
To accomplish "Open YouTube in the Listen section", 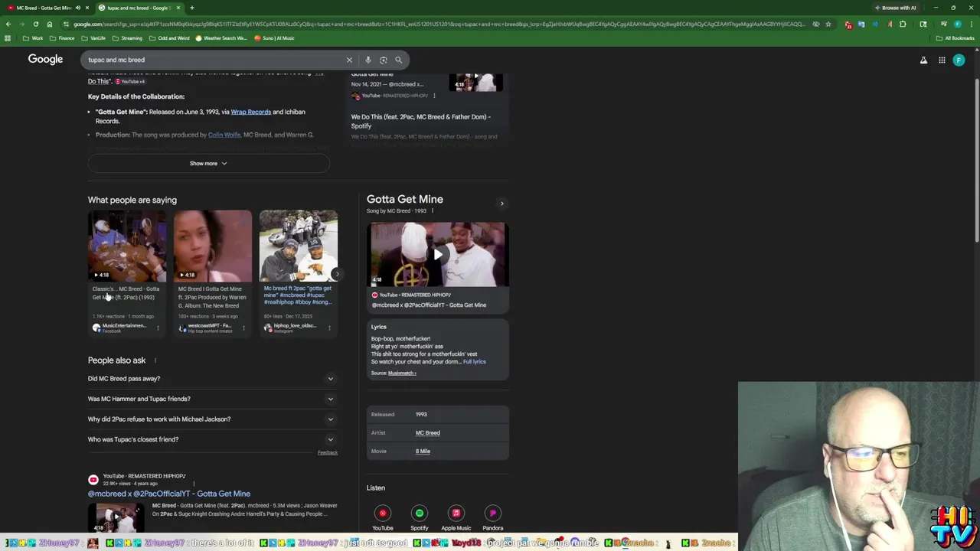I will click(x=383, y=517).
